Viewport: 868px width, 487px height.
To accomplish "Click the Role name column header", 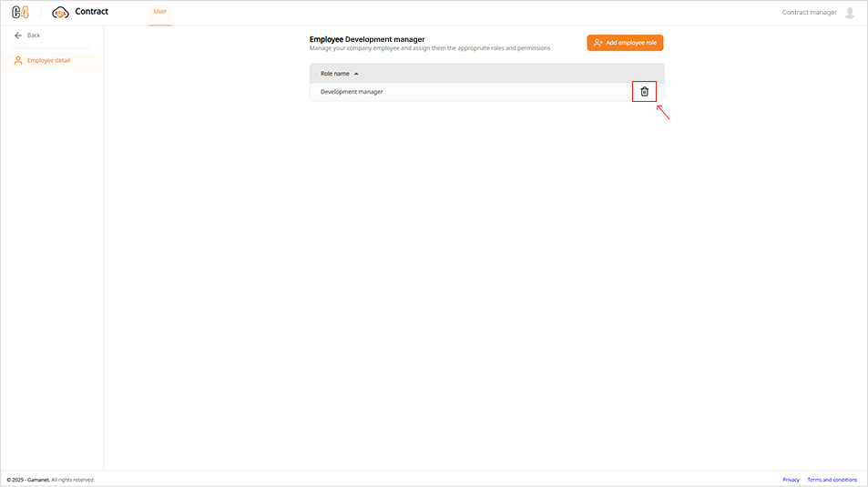I will tap(335, 74).
